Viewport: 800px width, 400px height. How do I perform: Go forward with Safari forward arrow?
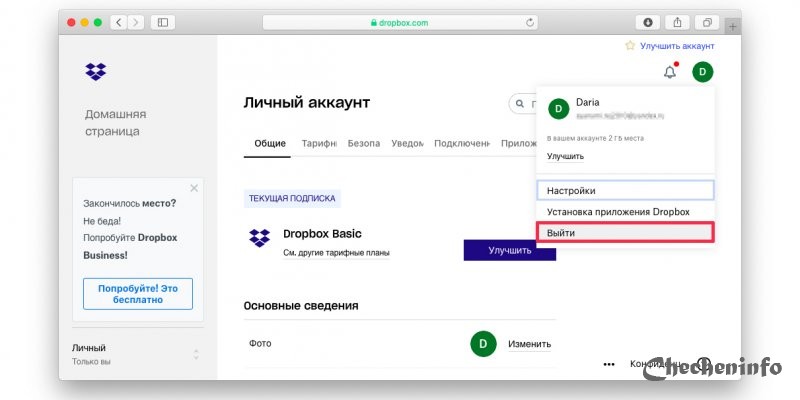[135, 22]
